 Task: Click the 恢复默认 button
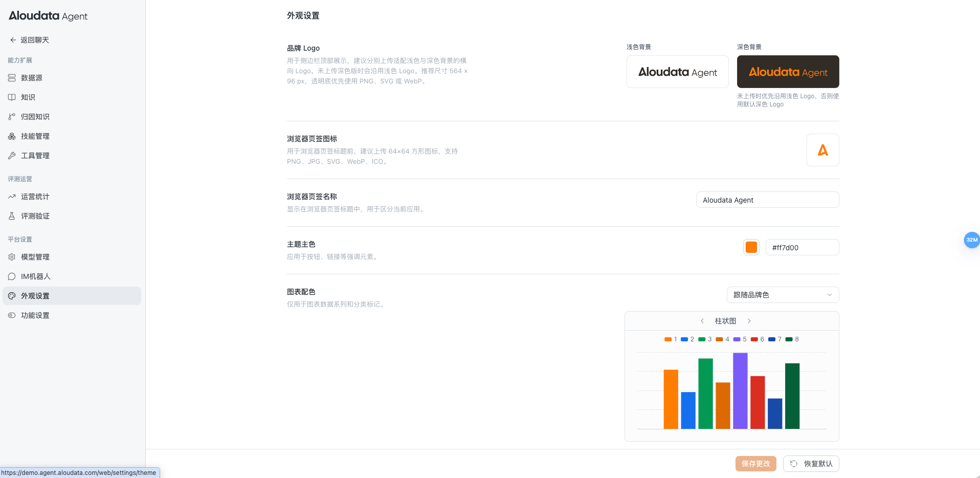(x=811, y=464)
